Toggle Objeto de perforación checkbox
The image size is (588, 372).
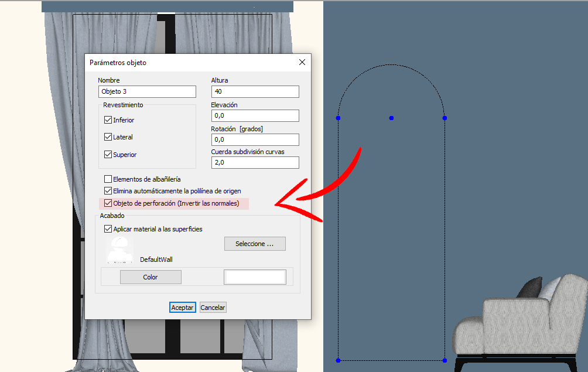tap(108, 203)
